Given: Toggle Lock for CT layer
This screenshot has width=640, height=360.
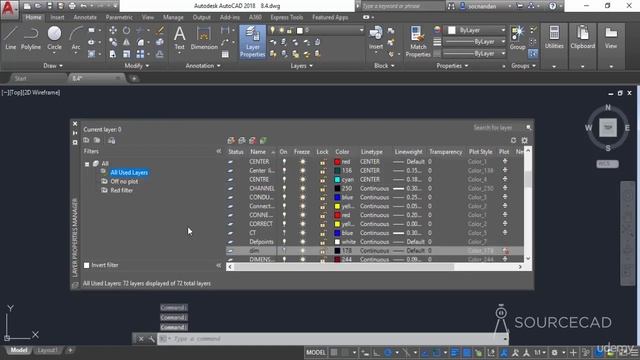Looking at the screenshot, I should point(322,233).
